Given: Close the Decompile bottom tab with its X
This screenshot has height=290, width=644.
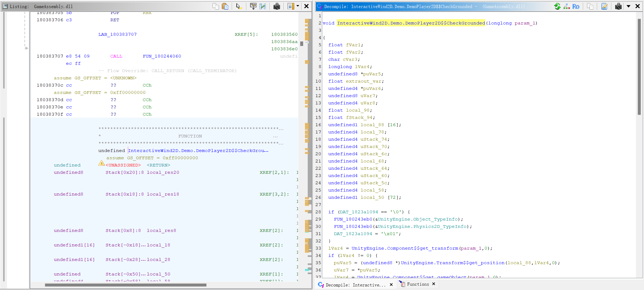Looking at the screenshot, I should click(391, 284).
